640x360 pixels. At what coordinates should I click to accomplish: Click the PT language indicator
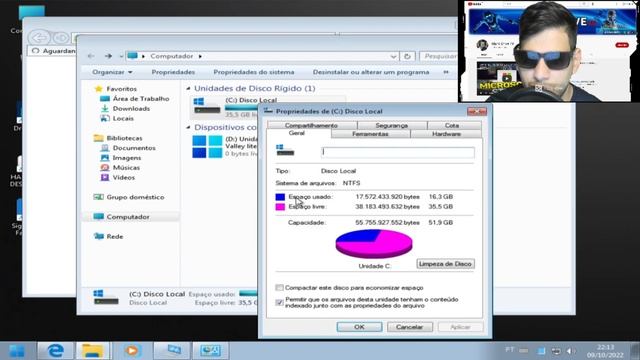509,350
